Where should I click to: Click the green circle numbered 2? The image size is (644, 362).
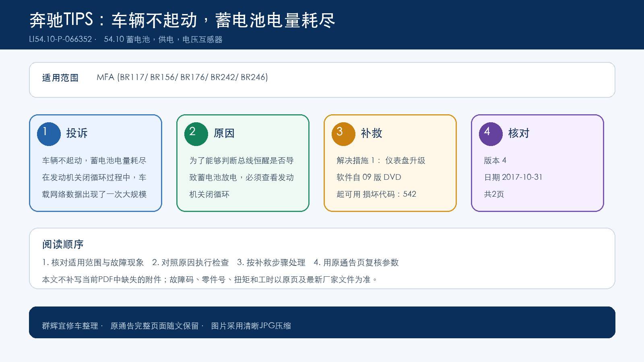click(196, 134)
